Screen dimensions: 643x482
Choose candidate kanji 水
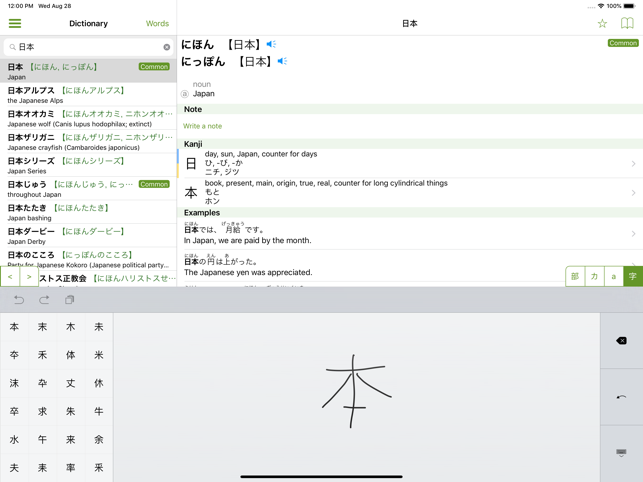click(x=14, y=439)
